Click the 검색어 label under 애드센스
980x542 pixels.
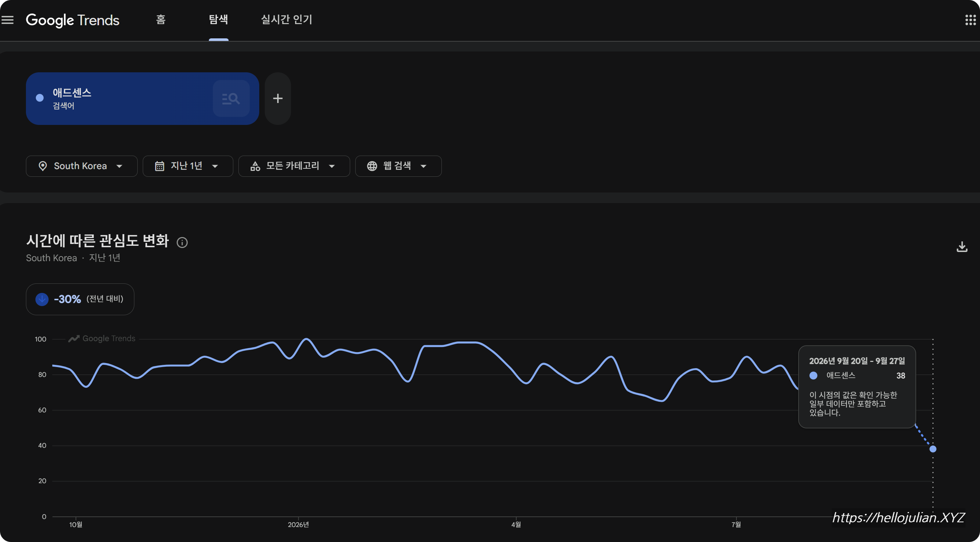pos(63,106)
